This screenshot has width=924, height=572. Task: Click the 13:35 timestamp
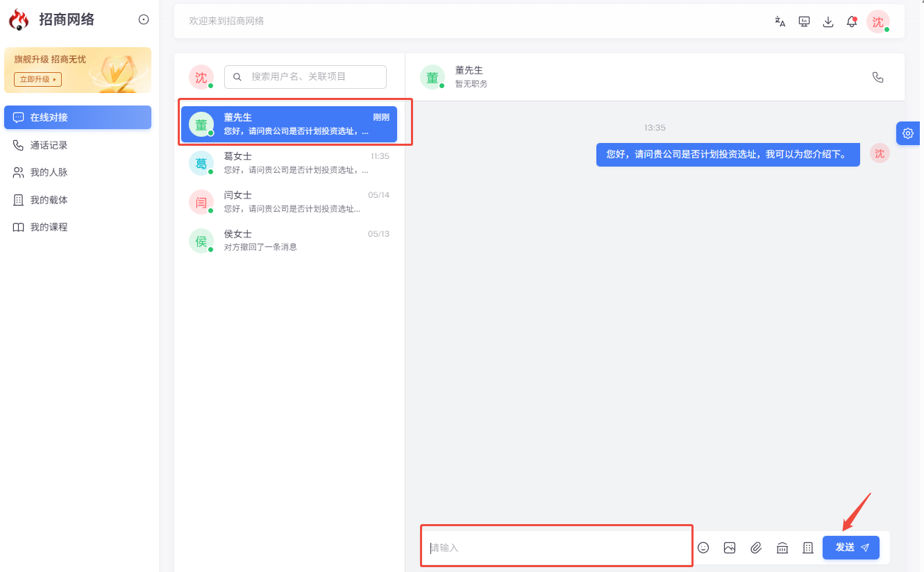click(x=655, y=128)
